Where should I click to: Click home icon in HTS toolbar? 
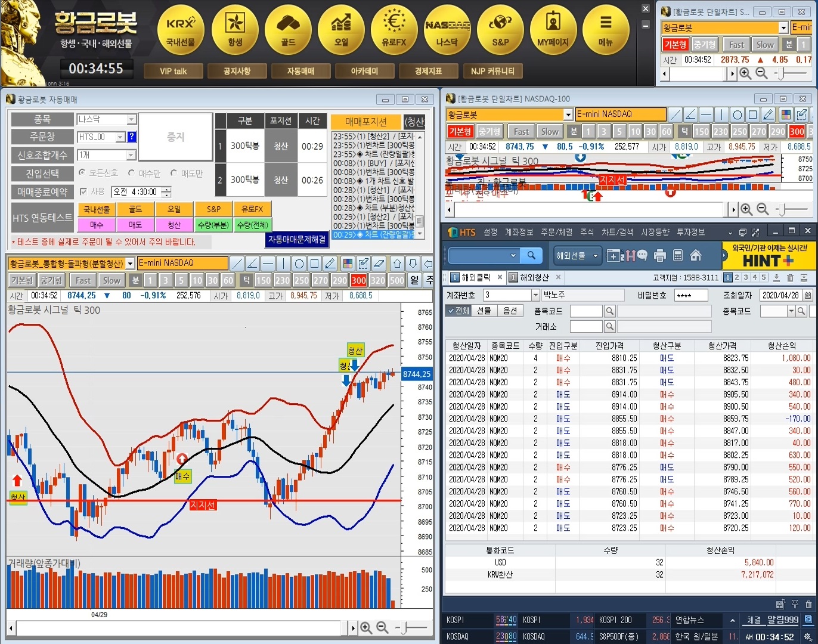pyautogui.click(x=695, y=256)
